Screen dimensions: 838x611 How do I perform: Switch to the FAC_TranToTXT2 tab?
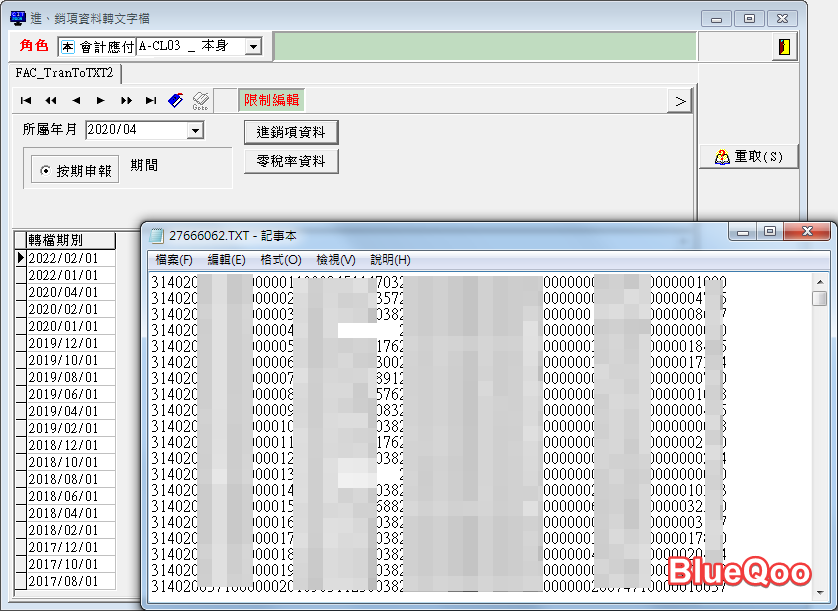coord(65,73)
